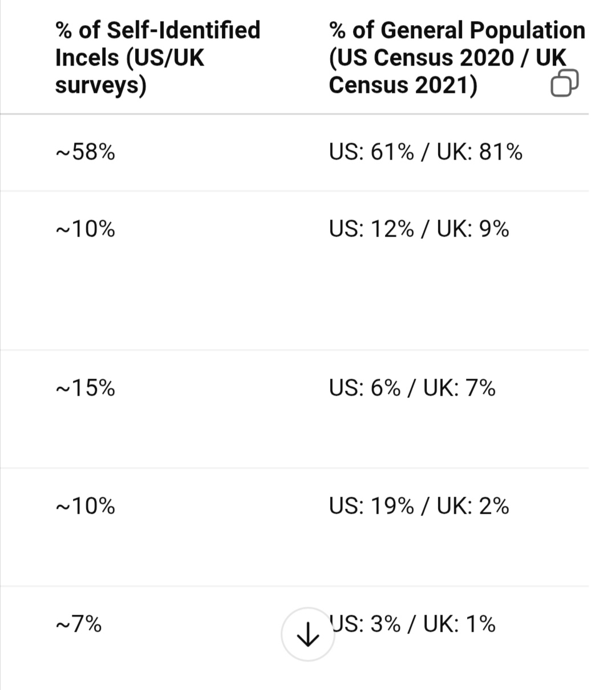Screen dimensions: 616x690
Task: Click "Census 2021)" in the header
Action: [403, 85]
